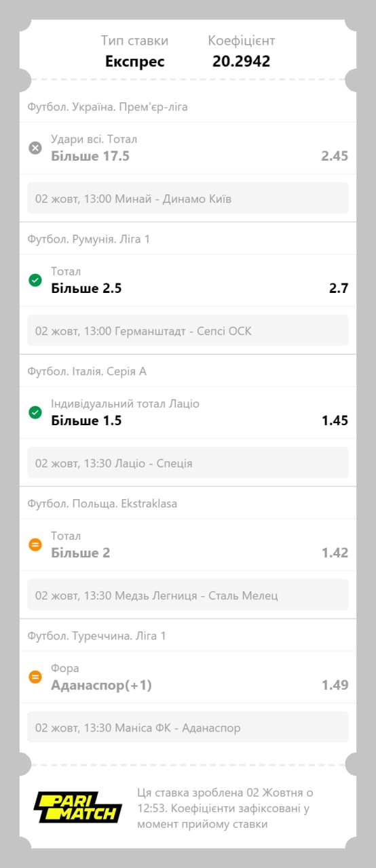
Task: Click the grey lost-bet cross icon
Action: 35,148
